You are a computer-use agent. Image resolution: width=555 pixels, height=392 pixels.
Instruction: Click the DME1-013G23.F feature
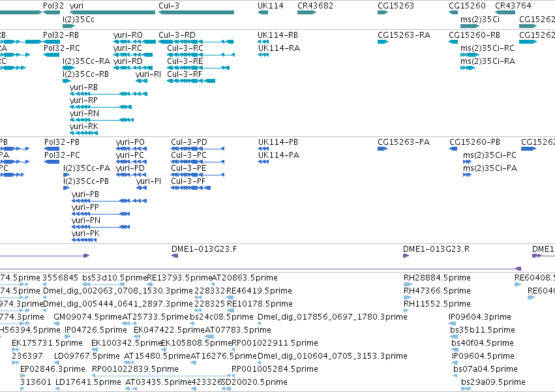tap(204, 249)
